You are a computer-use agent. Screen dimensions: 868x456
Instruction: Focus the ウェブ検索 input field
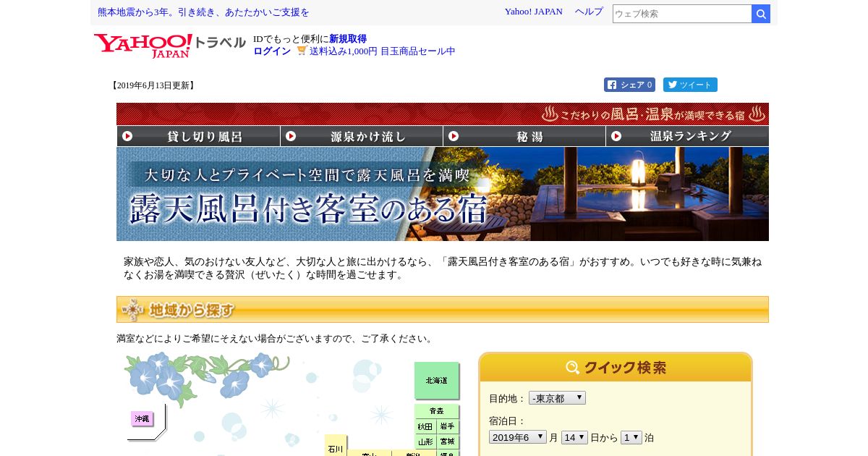[x=682, y=14]
